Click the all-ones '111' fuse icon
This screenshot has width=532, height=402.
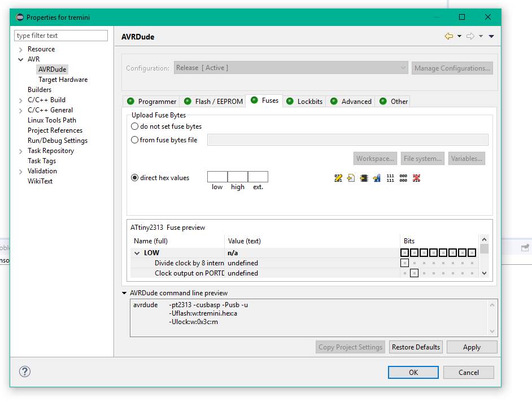390,178
